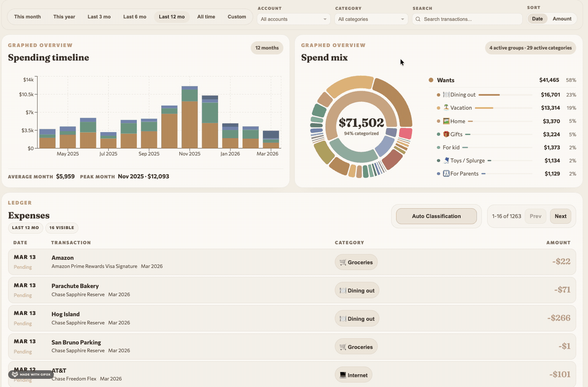Select the Vacation palm tree icon
The height and width of the screenshot is (387, 588).
pyautogui.click(x=446, y=107)
